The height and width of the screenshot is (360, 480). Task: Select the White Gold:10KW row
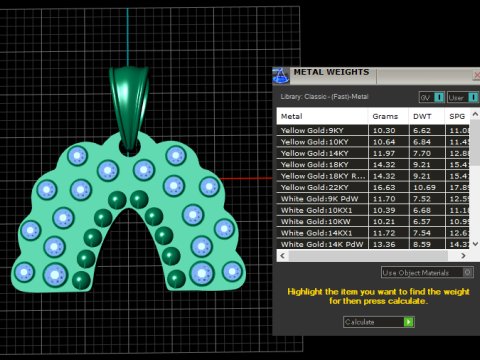tap(373, 221)
